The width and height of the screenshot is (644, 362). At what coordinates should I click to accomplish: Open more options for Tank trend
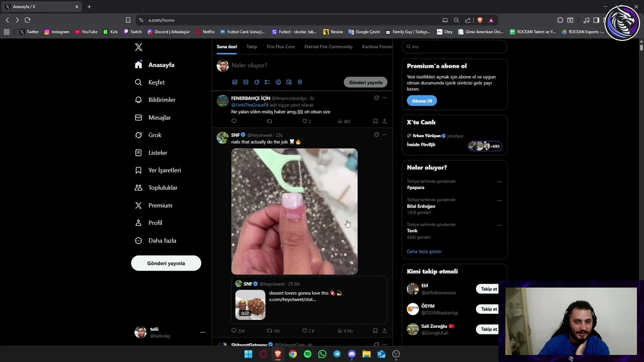pos(499,225)
